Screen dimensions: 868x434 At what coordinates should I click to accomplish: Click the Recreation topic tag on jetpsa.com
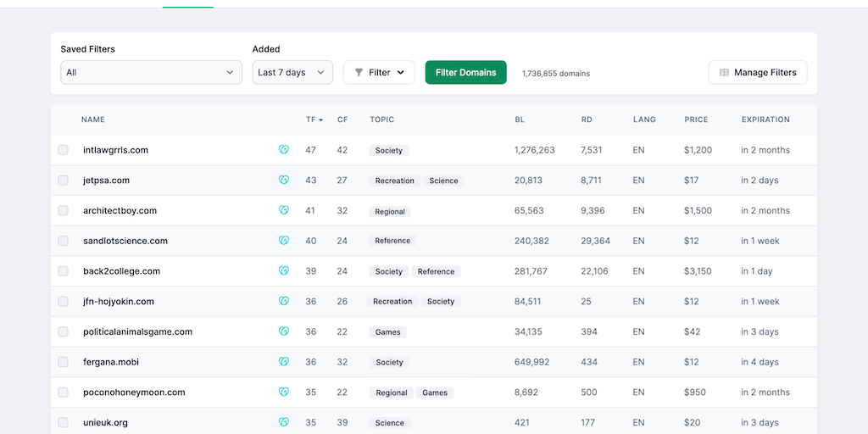395,181
